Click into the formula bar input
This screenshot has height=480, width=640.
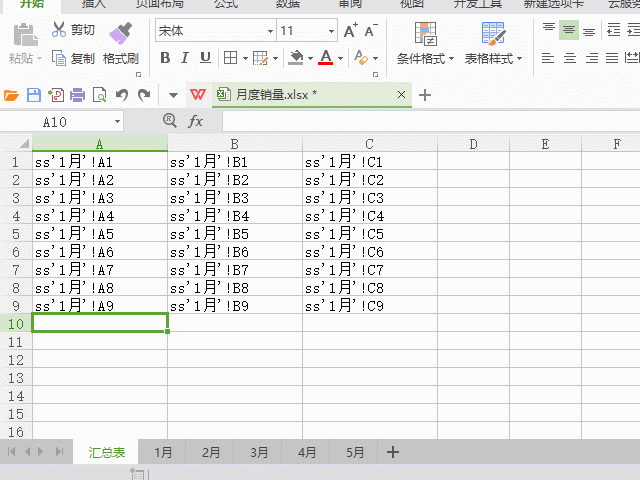[x=431, y=121]
